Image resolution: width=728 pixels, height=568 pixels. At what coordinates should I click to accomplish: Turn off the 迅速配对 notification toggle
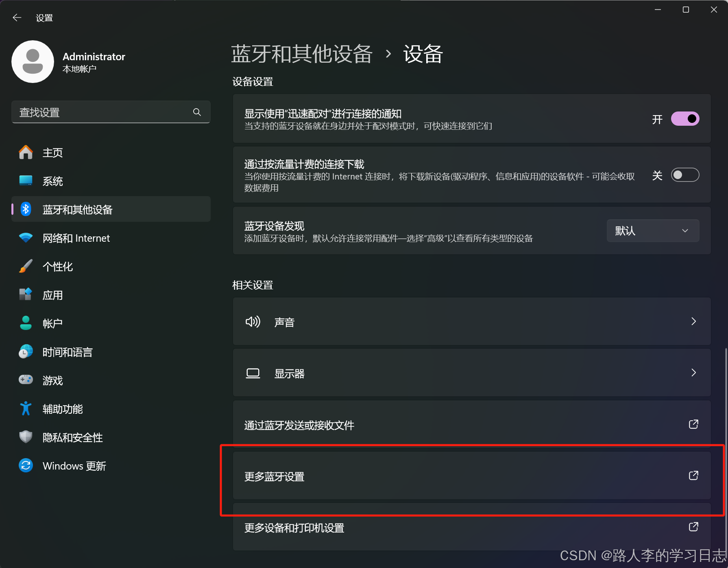685,119
